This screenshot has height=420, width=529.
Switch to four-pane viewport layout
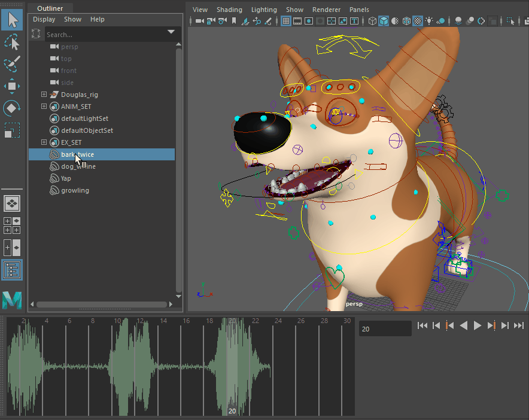12,226
